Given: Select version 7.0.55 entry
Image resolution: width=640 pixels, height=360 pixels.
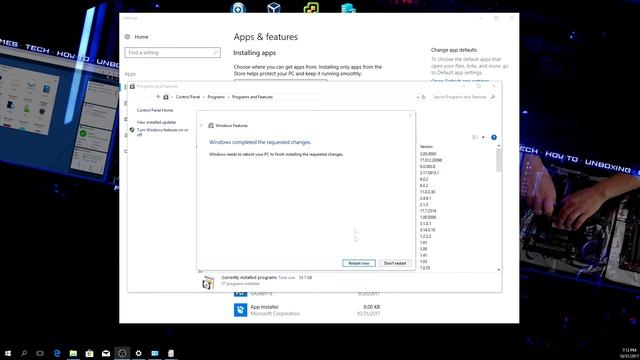Looking at the screenshot, I should [424, 268].
